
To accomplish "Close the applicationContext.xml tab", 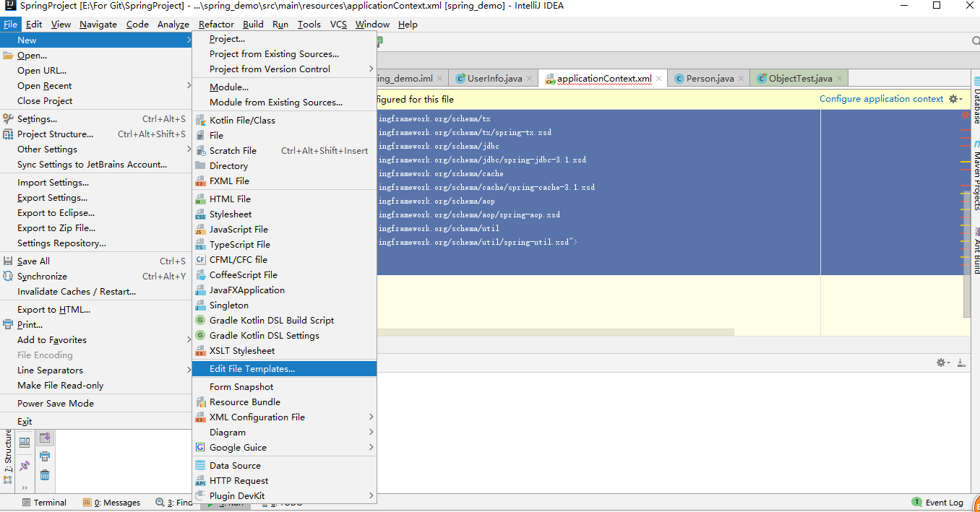I will pyautogui.click(x=659, y=79).
